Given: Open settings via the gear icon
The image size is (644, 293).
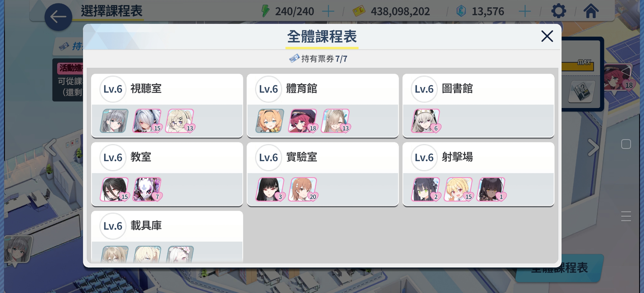Looking at the screenshot, I should [x=559, y=11].
